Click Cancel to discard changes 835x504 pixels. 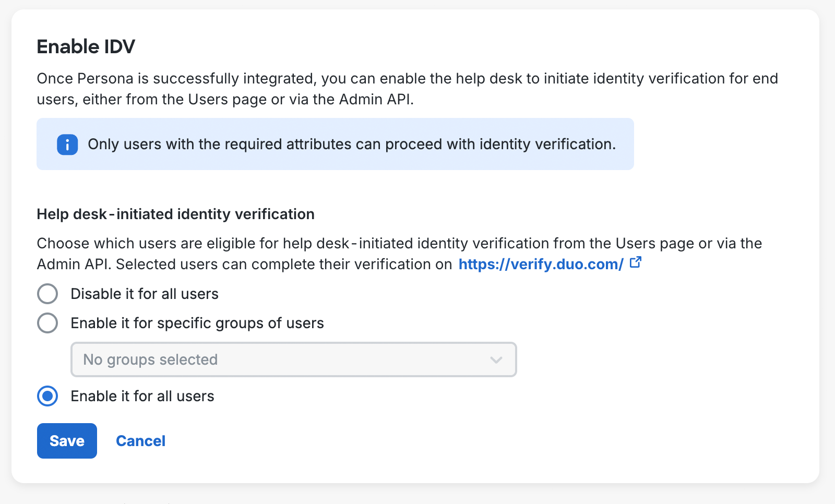140,441
